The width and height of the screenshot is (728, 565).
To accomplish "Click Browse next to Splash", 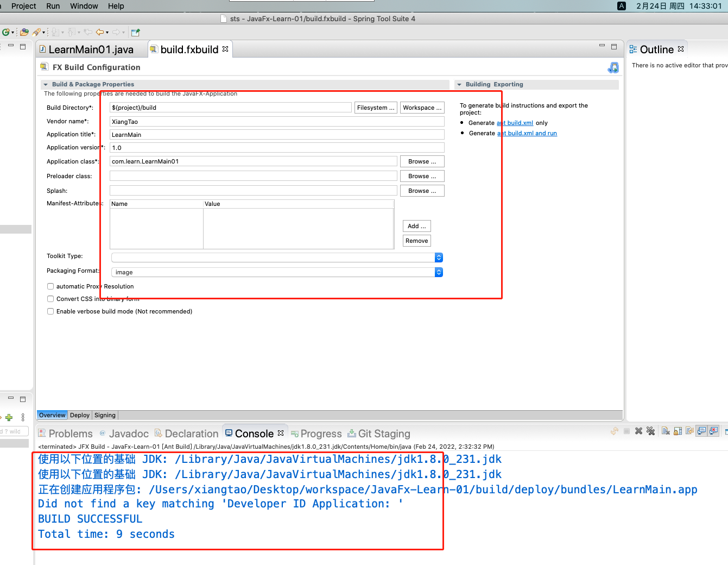I will (x=422, y=191).
